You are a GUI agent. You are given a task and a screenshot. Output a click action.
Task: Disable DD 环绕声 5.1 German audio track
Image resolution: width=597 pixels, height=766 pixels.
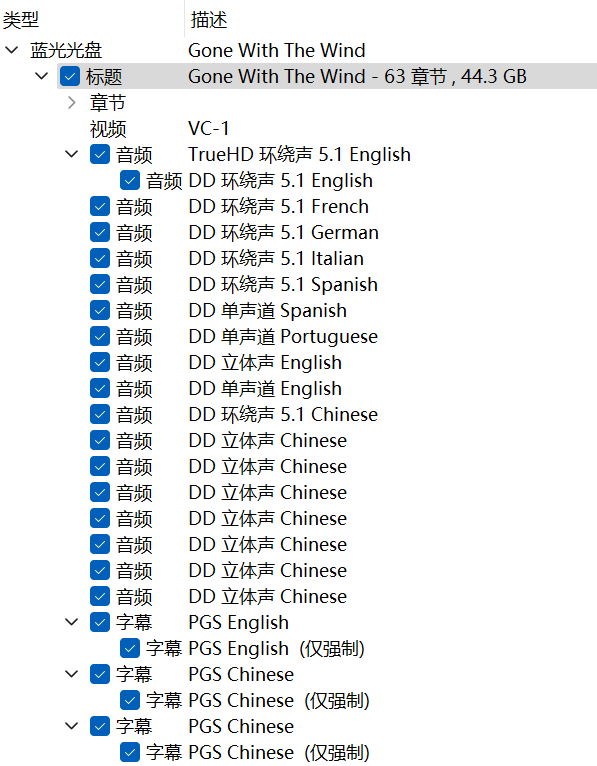100,233
